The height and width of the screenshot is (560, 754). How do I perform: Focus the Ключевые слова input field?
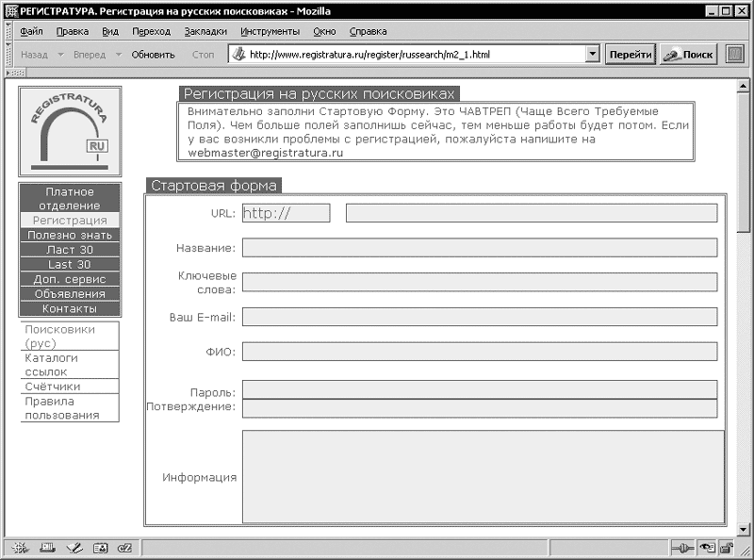click(480, 283)
